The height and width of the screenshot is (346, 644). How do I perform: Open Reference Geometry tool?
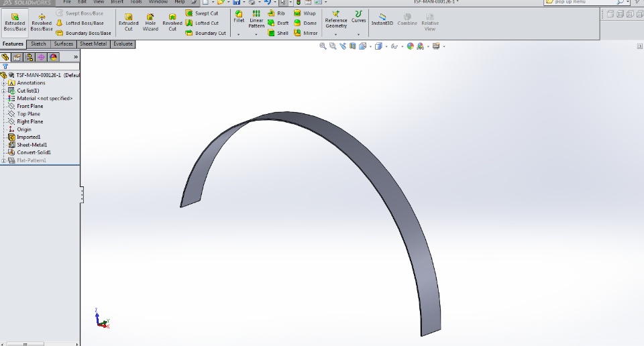point(336,19)
